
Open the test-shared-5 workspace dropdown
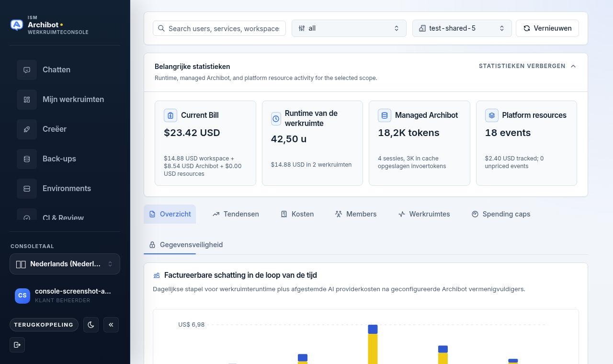point(462,28)
